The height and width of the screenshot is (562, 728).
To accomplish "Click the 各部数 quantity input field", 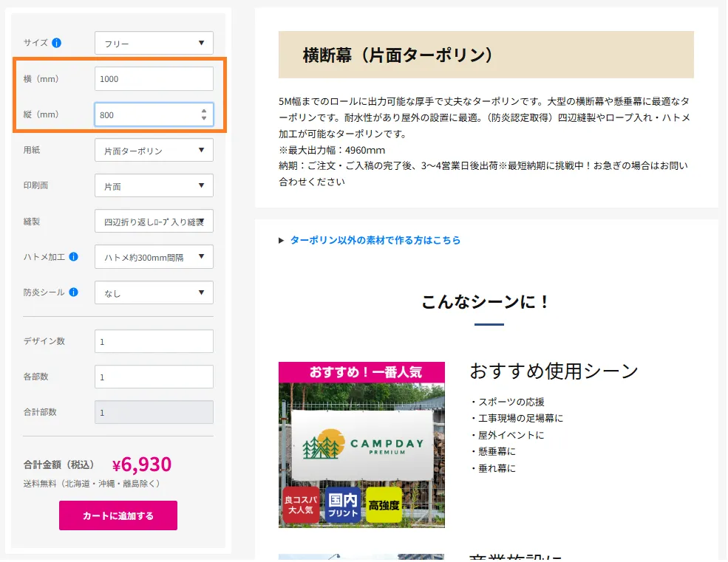I will [154, 377].
